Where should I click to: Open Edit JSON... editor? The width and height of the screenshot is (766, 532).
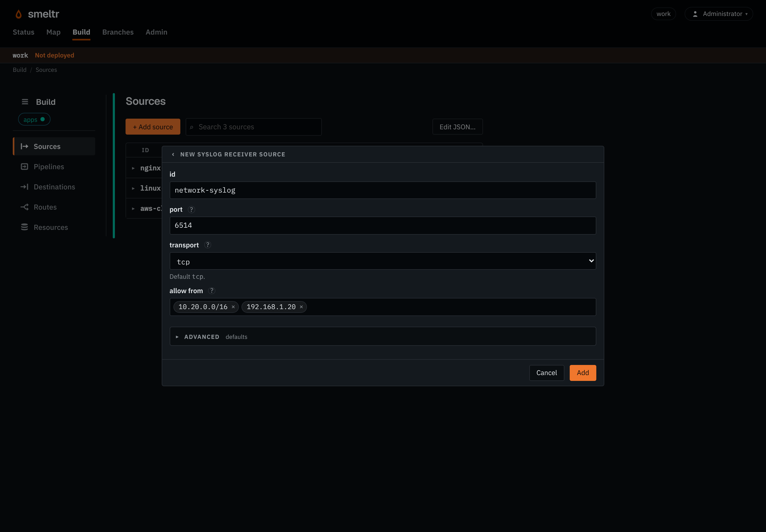[x=457, y=127]
